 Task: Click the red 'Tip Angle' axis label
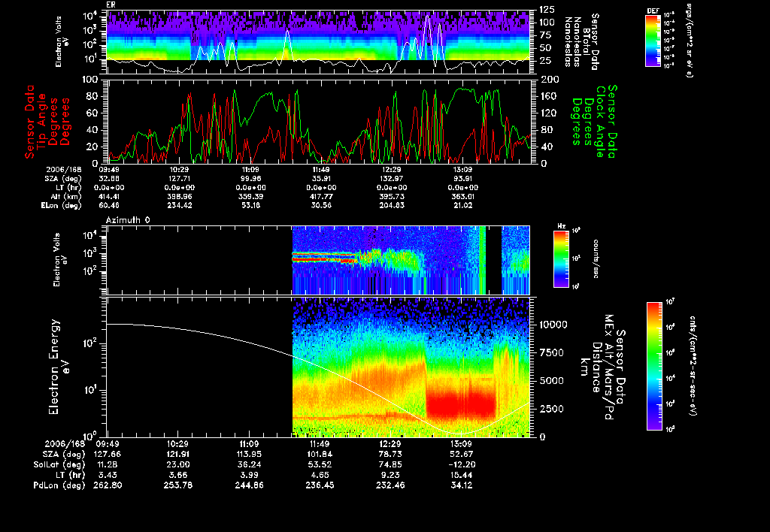point(42,121)
